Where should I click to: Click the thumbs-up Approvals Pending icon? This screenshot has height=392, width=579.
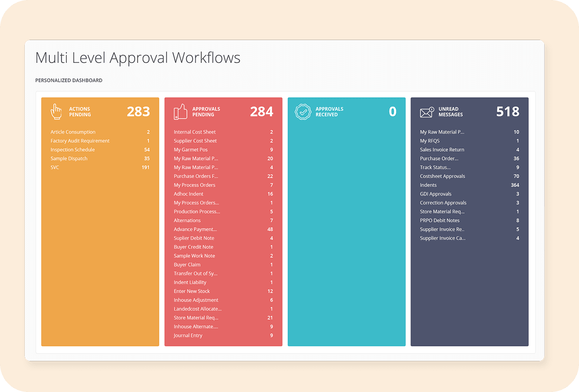[x=181, y=111]
